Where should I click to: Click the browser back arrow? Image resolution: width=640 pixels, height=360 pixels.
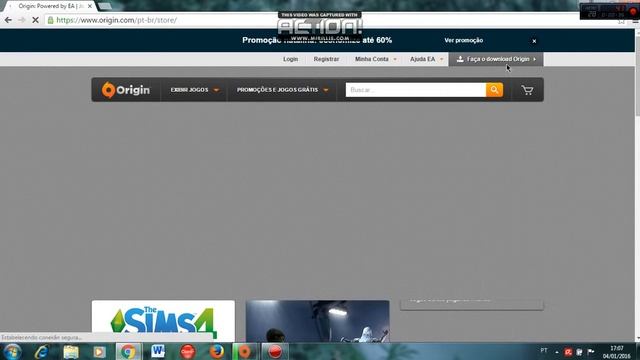(x=8, y=20)
